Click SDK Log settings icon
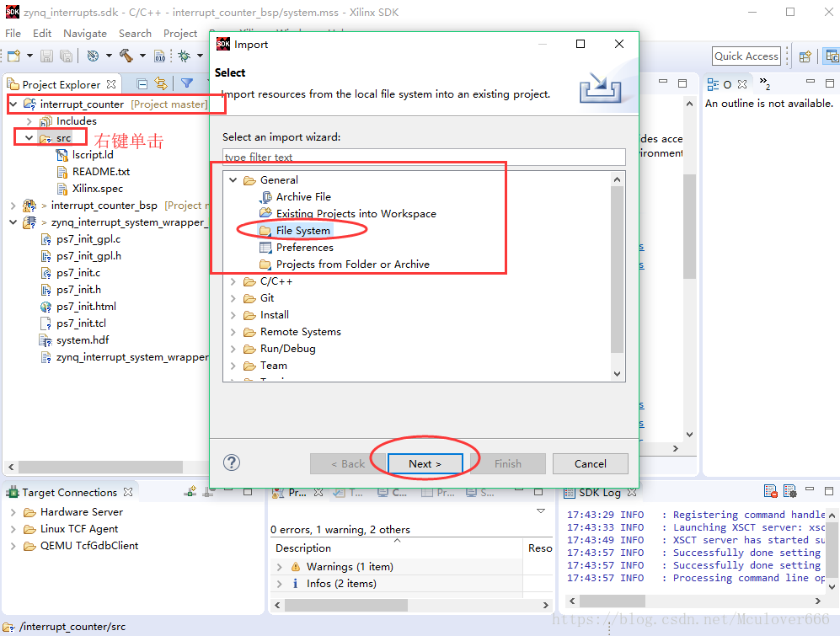 [x=790, y=491]
